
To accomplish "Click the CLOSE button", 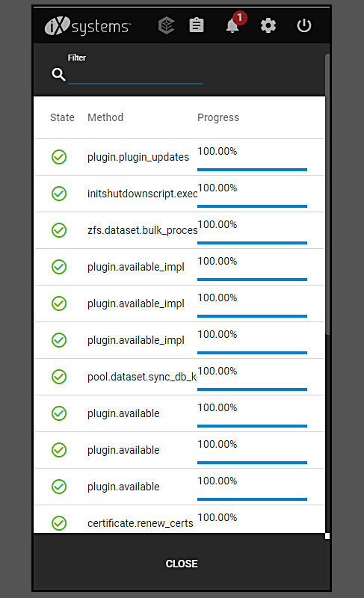I will click(182, 564).
